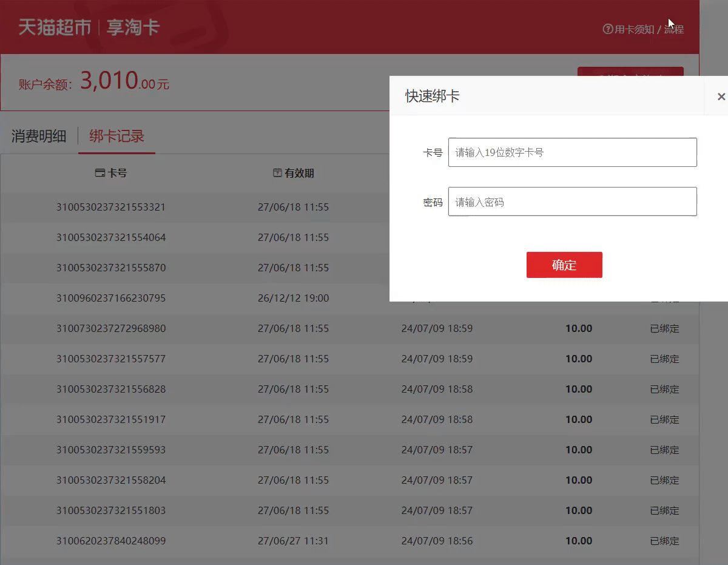
Task: Click the 10.00 amount for card 3100530237321557577
Action: tap(578, 359)
